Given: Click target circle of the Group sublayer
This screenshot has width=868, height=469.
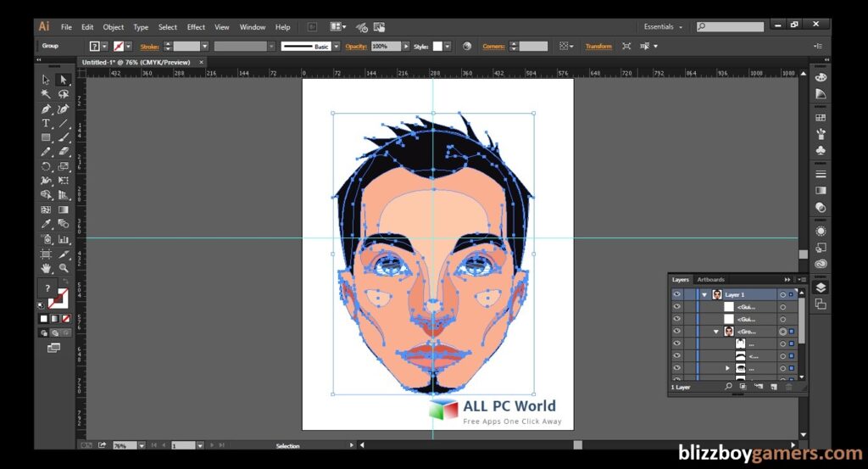Looking at the screenshot, I should click(782, 331).
